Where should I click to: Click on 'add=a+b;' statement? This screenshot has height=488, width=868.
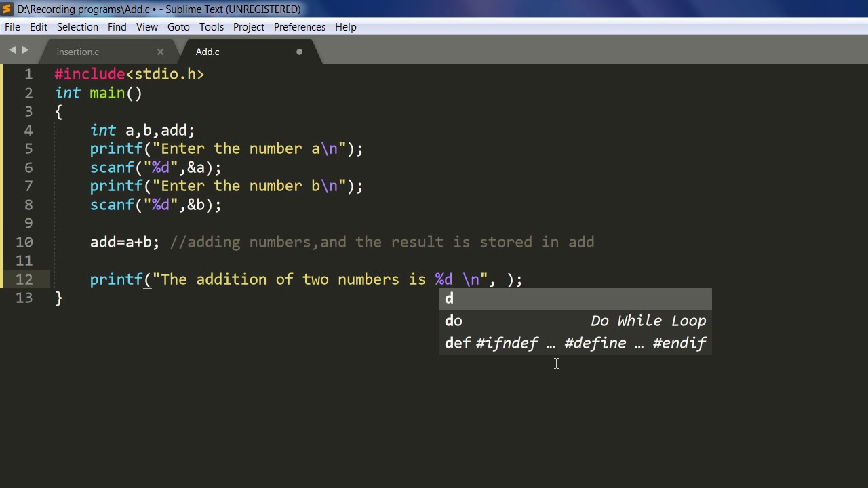(x=125, y=242)
